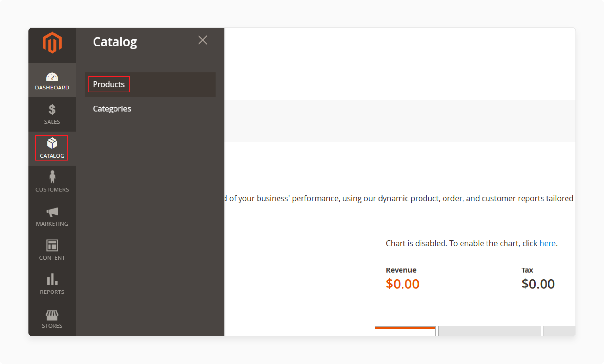Click the Reports bar chart icon
The image size is (604, 364).
(x=51, y=279)
